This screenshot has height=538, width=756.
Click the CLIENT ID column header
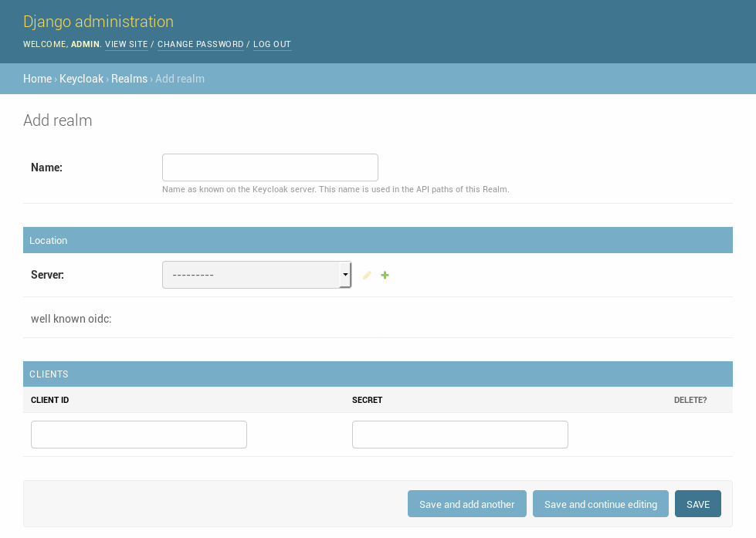(x=49, y=400)
